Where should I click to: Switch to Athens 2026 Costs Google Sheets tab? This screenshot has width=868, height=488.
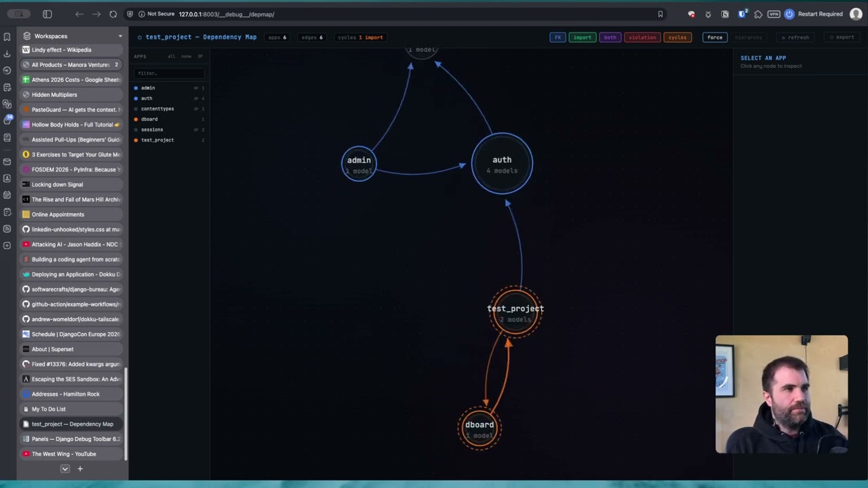click(72, 79)
